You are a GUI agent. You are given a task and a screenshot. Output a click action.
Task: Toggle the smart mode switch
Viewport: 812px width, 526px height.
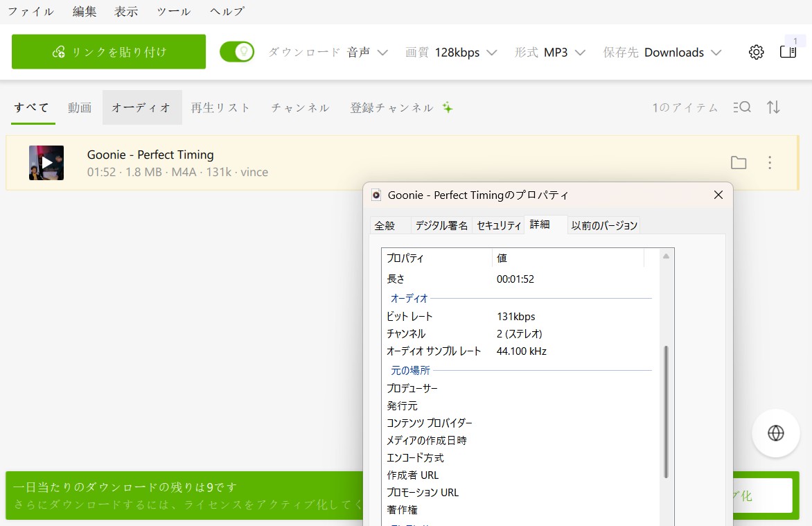237,52
